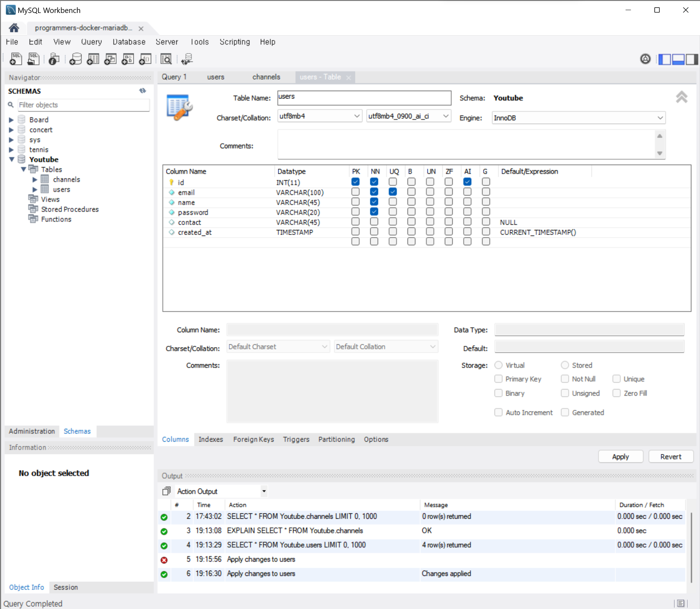Click the table editor wrench icon
700x609 pixels.
click(x=180, y=107)
